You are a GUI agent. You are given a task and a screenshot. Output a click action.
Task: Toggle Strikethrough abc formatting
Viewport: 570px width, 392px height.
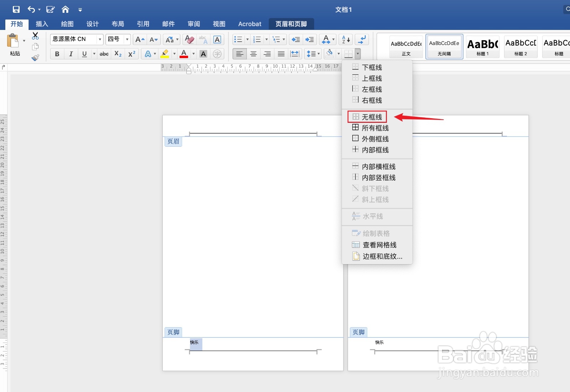[104, 54]
